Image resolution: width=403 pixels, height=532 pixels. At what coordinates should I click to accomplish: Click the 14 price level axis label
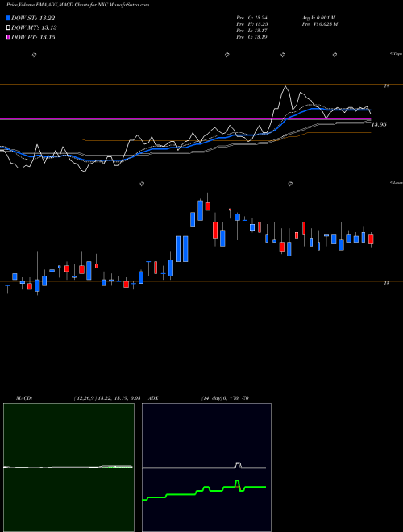tap(386, 86)
